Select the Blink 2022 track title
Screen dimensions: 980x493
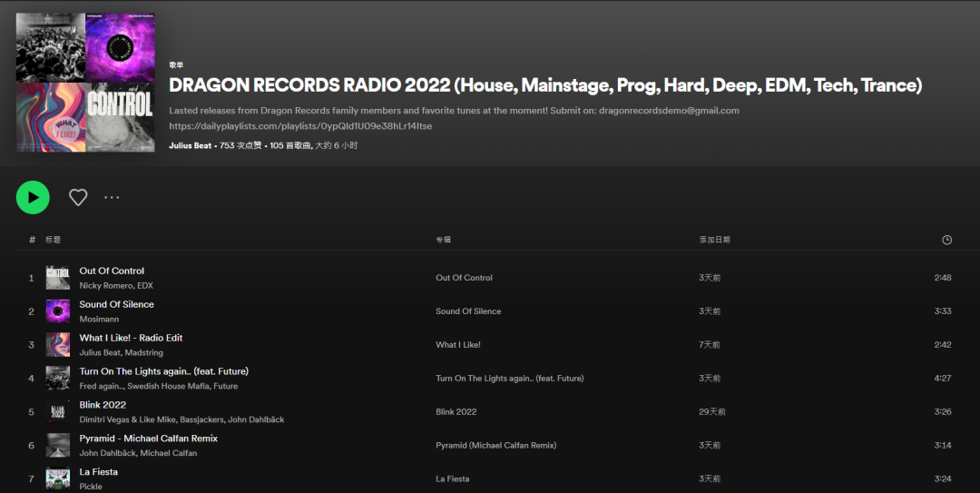tap(103, 406)
